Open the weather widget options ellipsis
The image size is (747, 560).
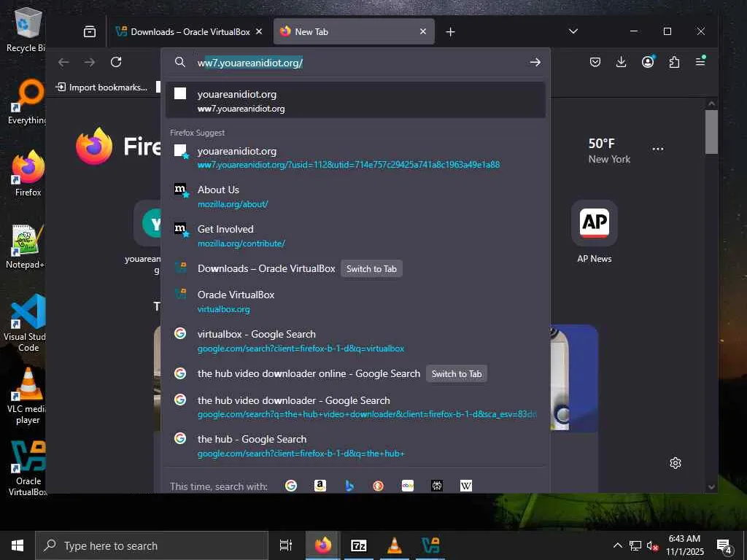point(658,149)
